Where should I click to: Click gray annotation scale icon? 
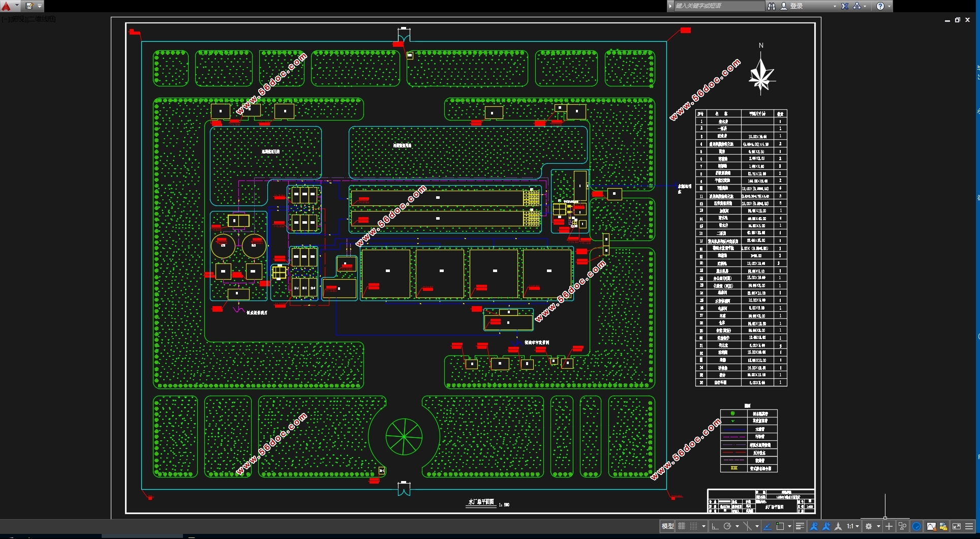[x=838, y=526]
